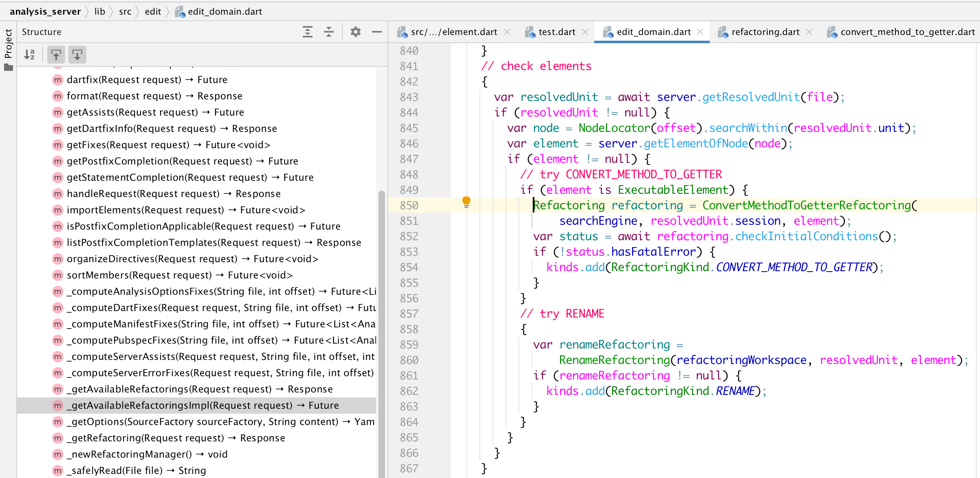Toggle autoscroll from source in Structure panel
This screenshot has width=980, height=478.
(x=77, y=54)
